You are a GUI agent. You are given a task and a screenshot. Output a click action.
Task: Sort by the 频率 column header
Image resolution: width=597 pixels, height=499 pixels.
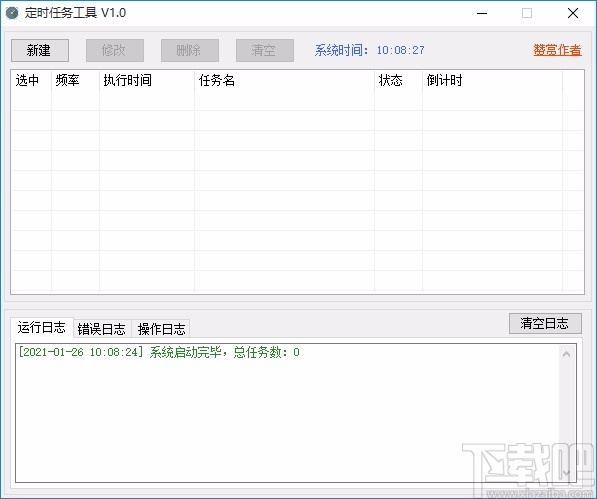75,80
